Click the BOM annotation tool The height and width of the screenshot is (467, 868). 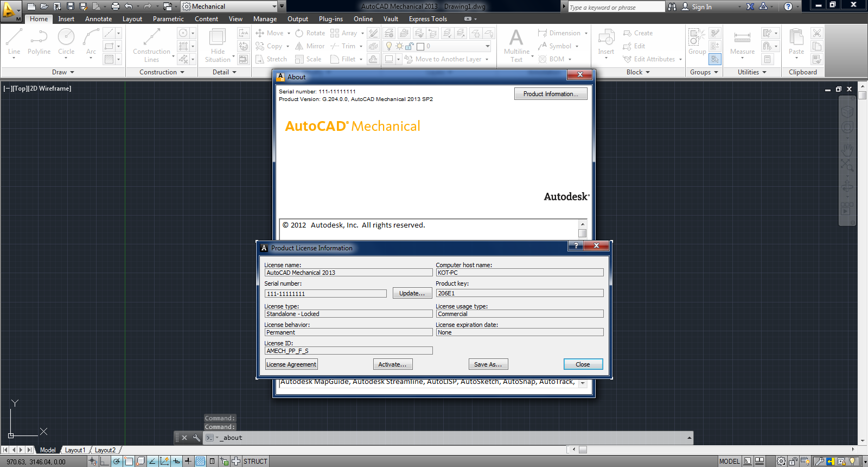click(552, 59)
